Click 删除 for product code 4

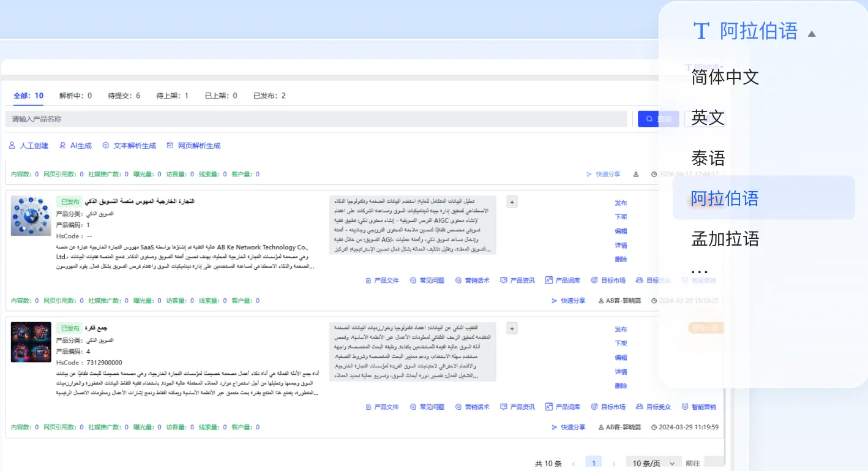pyautogui.click(x=621, y=386)
